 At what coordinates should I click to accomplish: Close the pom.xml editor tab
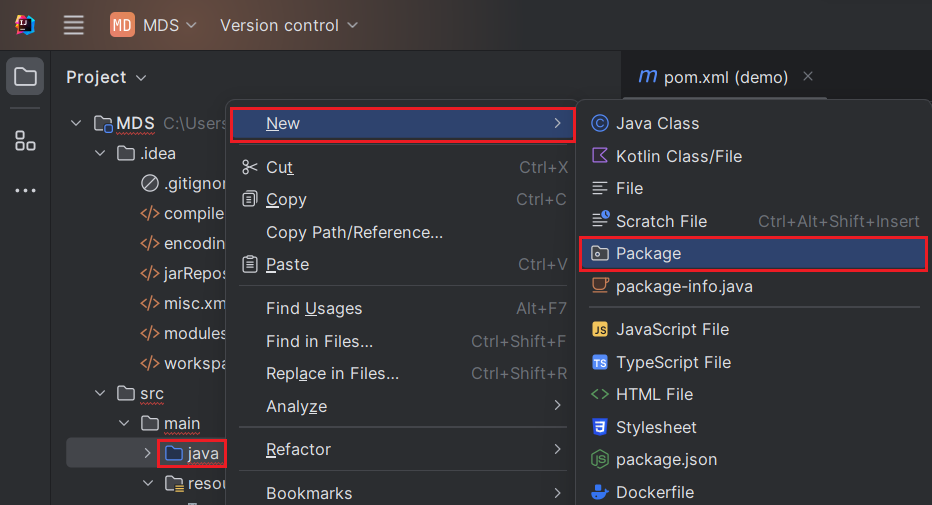[x=808, y=77]
